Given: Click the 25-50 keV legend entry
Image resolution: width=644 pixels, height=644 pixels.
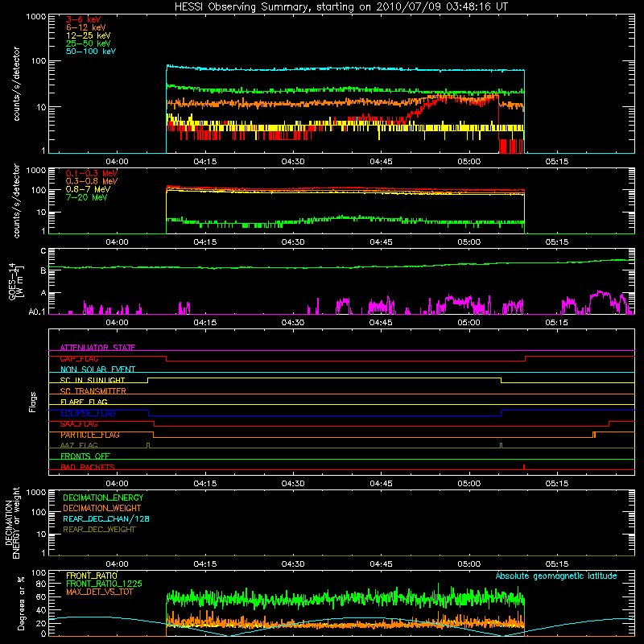Looking at the screenshot, I should pyautogui.click(x=88, y=43).
